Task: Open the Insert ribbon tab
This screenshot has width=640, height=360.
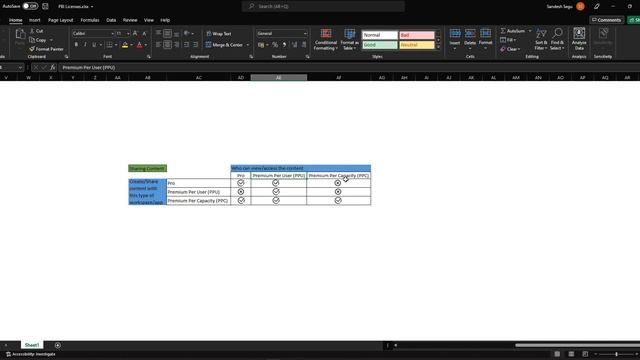Action: pyautogui.click(x=35, y=20)
